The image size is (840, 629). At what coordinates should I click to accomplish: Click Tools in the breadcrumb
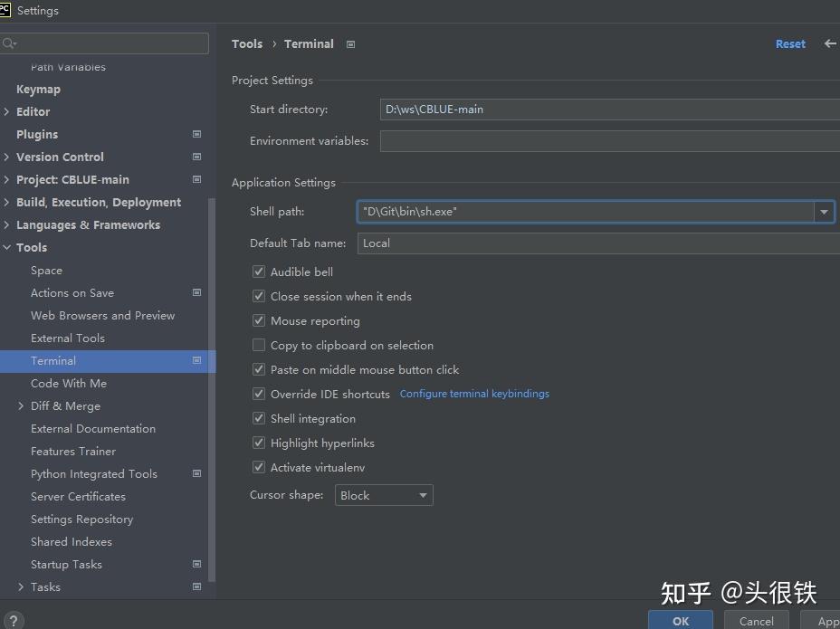pyautogui.click(x=247, y=44)
